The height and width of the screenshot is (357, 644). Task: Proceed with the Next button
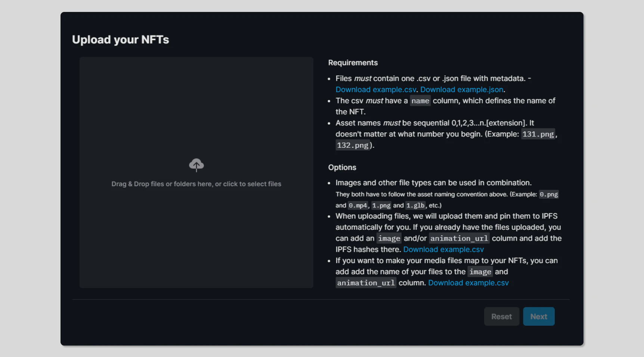point(539,316)
